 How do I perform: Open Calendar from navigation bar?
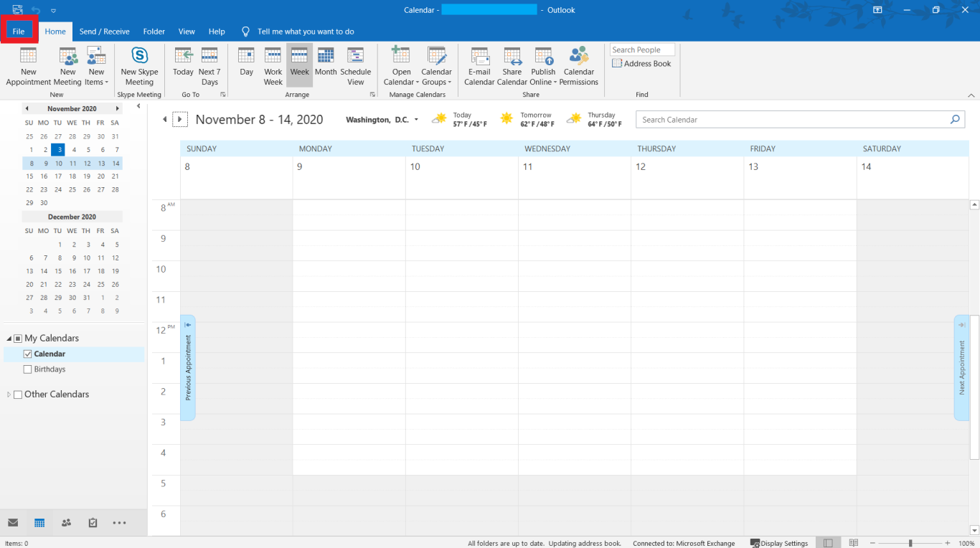[39, 523]
